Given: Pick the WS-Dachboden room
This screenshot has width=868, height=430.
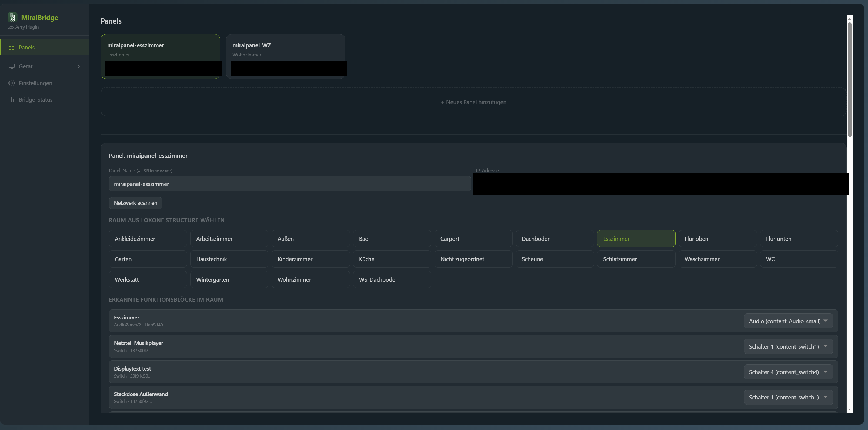Looking at the screenshot, I should (x=392, y=280).
